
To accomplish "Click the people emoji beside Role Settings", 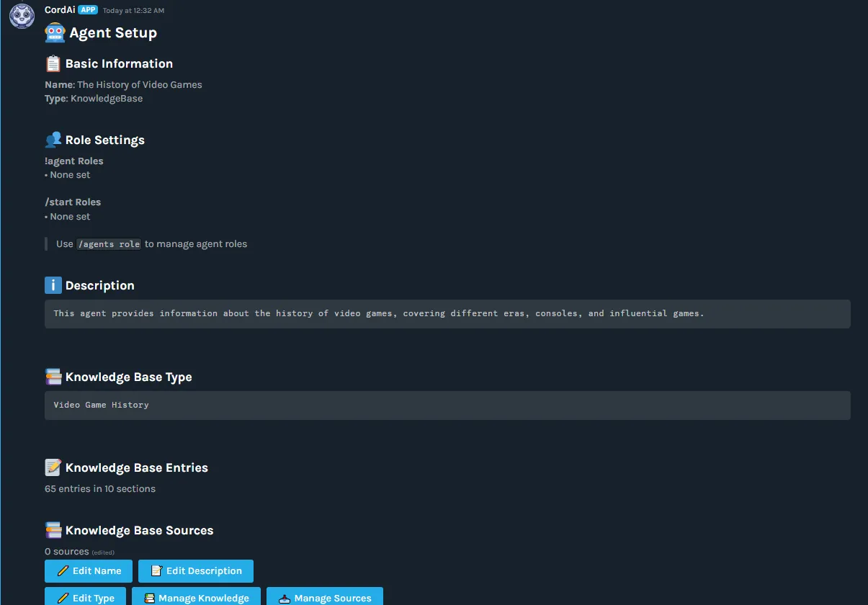I will point(53,140).
